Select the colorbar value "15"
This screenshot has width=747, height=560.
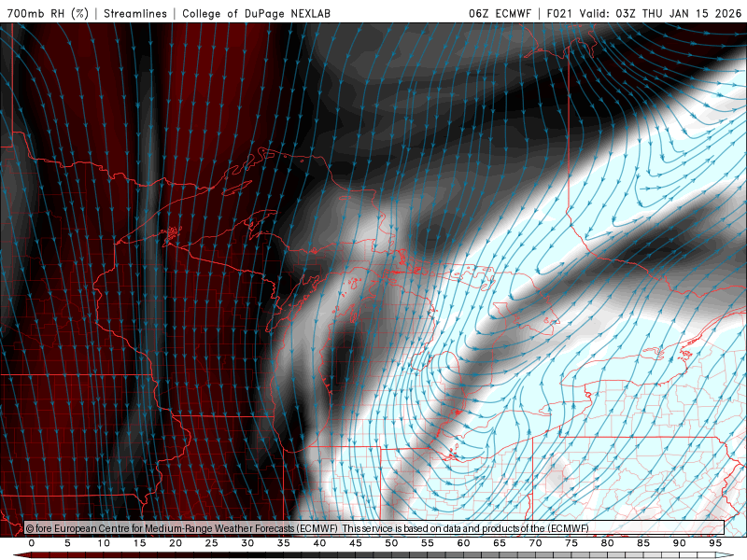pyautogui.click(x=139, y=543)
